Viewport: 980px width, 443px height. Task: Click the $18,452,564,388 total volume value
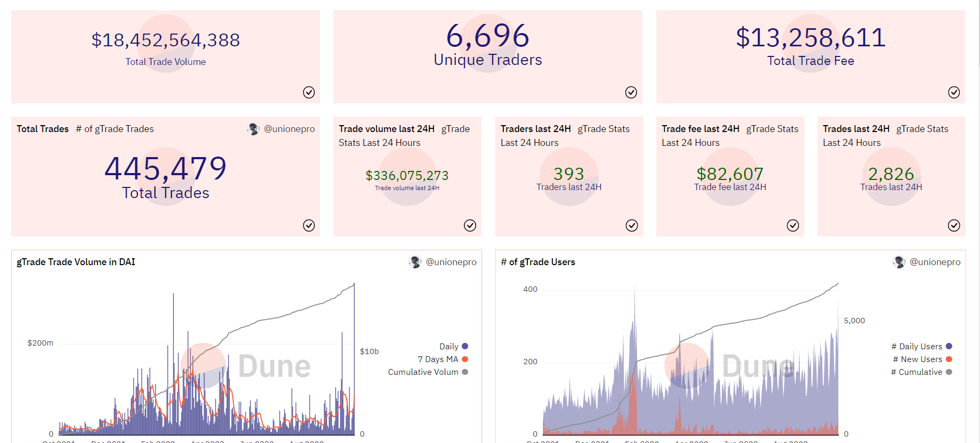(x=166, y=40)
